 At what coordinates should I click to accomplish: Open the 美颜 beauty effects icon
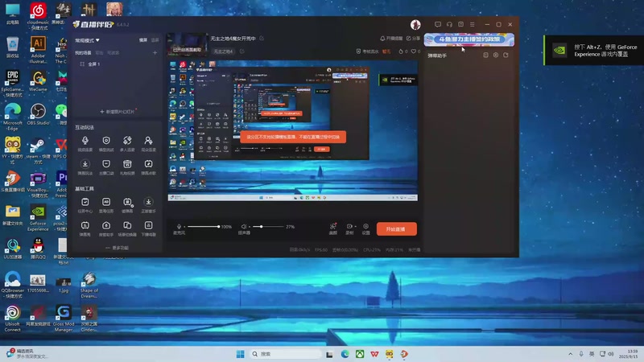(333, 227)
